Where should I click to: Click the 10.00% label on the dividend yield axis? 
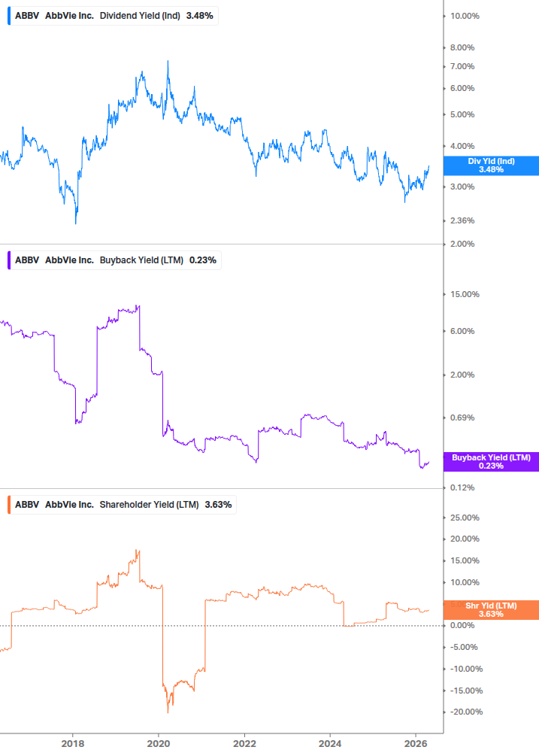[x=465, y=16]
